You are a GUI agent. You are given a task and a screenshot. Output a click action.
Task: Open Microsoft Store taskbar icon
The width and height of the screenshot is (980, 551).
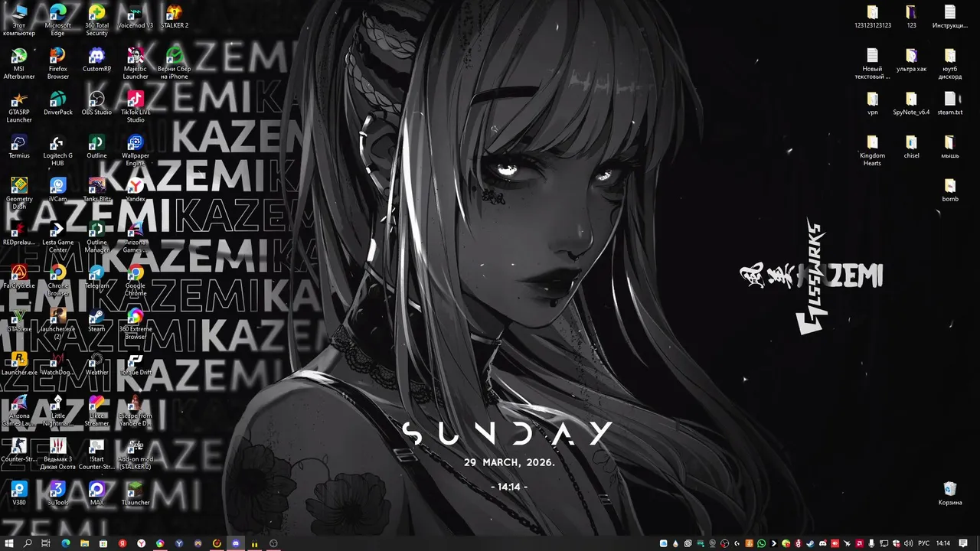coord(103,543)
